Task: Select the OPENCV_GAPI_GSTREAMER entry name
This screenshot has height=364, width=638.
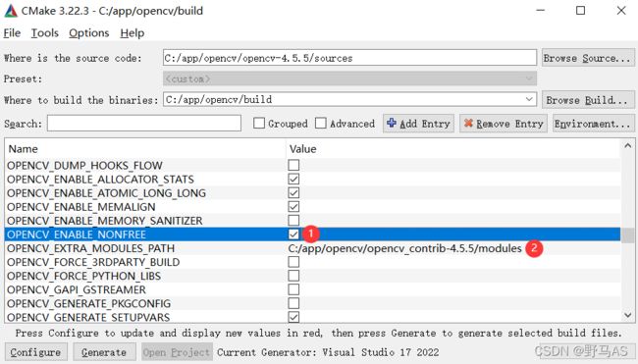Action: 77,289
